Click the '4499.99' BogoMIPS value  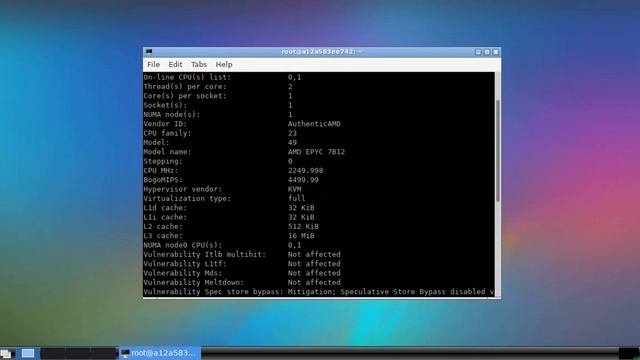[x=303, y=180]
